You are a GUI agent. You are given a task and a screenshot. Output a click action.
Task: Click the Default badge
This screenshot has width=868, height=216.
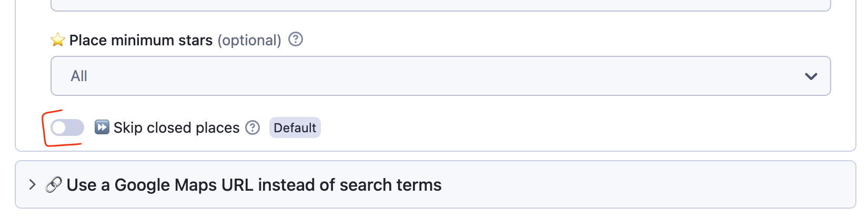pos(295,128)
